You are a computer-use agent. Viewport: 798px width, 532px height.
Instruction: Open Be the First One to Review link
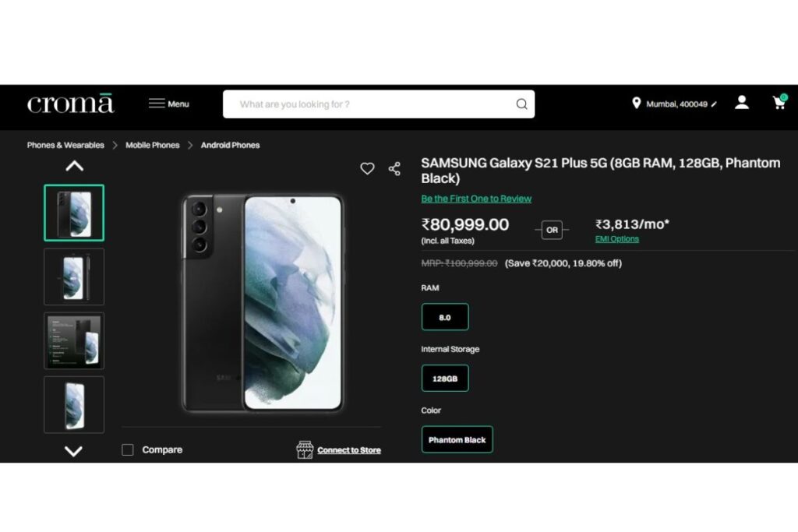tap(476, 199)
